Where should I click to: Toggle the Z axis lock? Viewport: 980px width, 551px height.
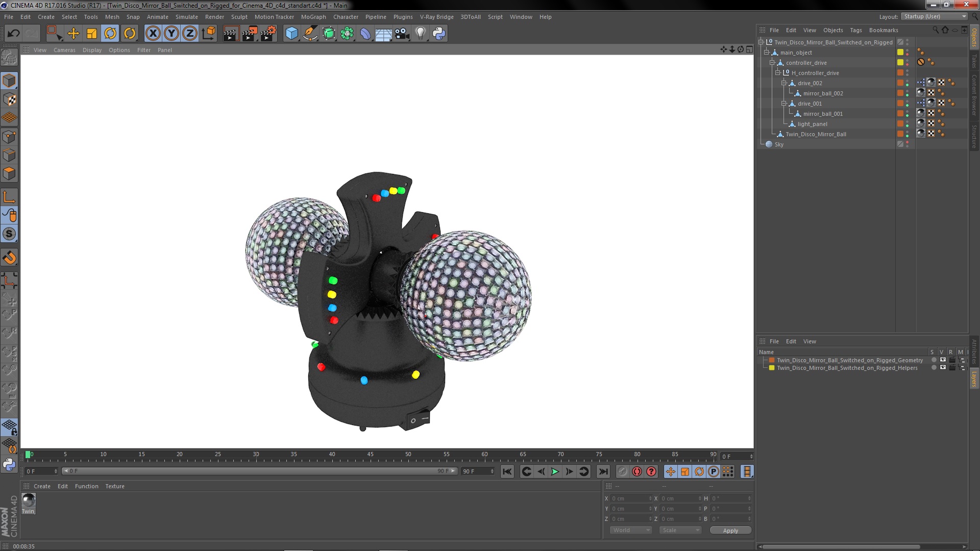[190, 34]
